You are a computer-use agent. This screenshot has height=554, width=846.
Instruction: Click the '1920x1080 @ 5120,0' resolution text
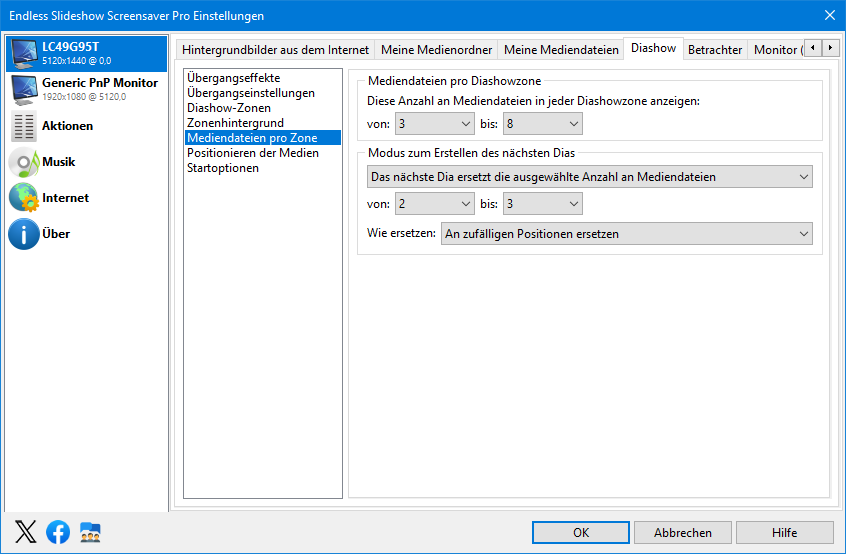tap(84, 97)
